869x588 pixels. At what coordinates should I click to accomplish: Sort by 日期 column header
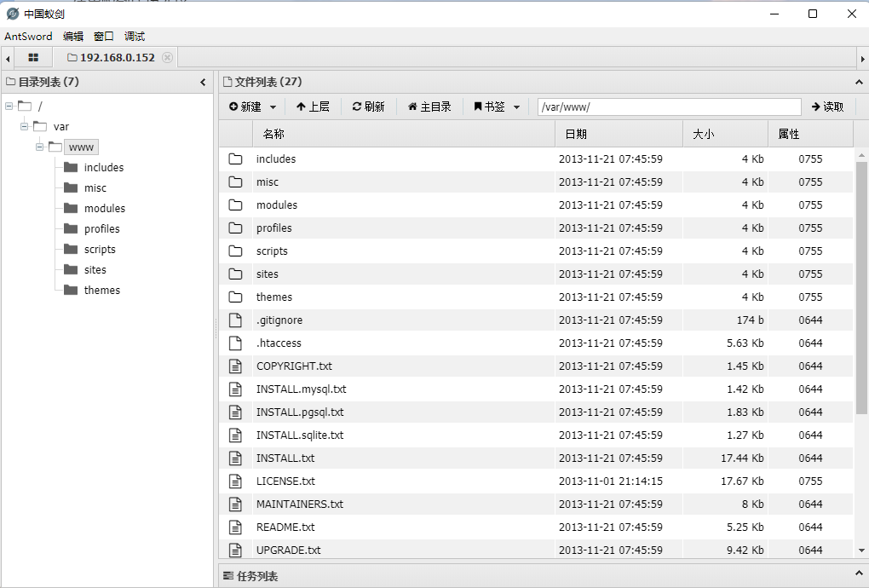619,134
